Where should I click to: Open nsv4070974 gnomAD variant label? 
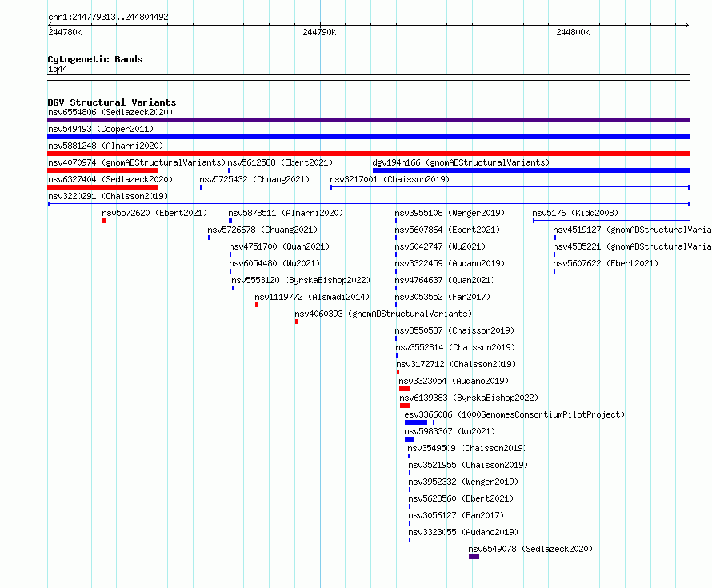point(137,162)
